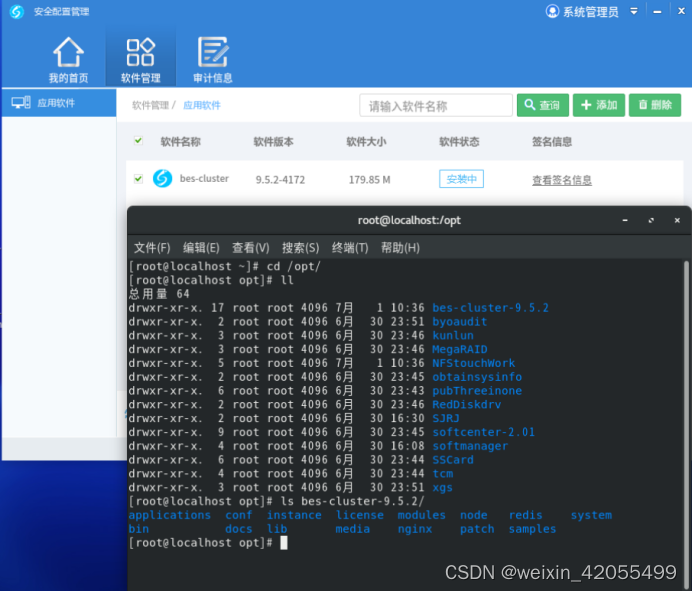
Task: Click the version 9.5.2-4172 cell
Action: point(280,180)
